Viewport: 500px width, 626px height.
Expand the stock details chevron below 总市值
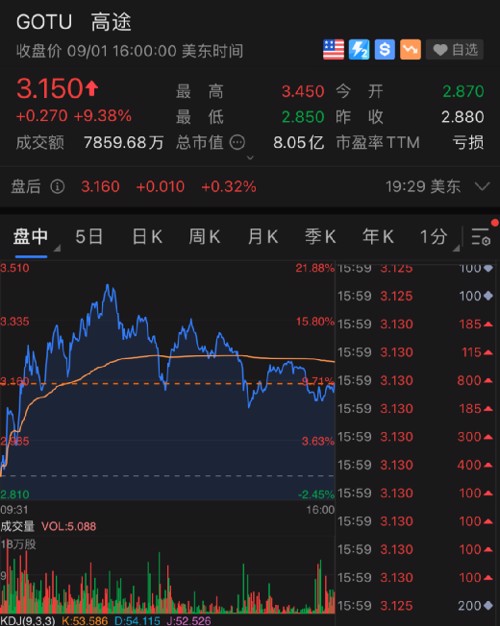[250, 158]
